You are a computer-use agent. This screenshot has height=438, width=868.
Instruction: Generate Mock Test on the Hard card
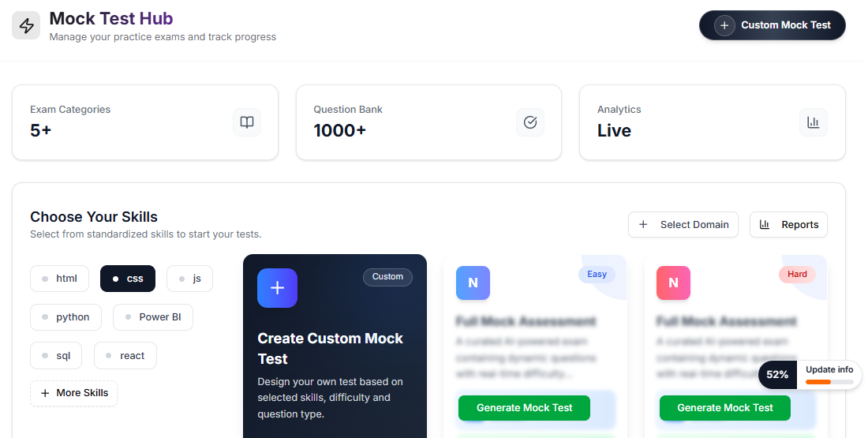coord(725,408)
